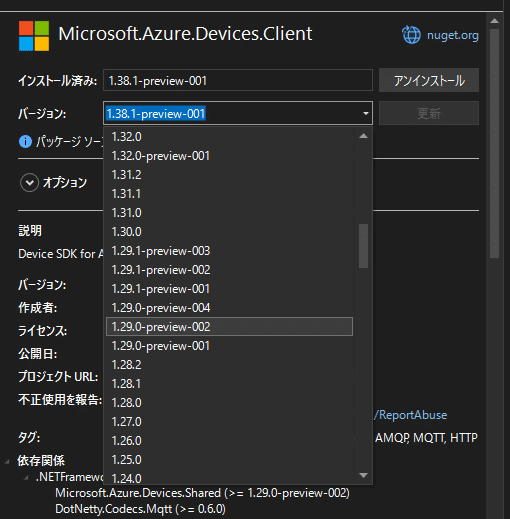Select version 1.31.1

pyautogui.click(x=229, y=194)
